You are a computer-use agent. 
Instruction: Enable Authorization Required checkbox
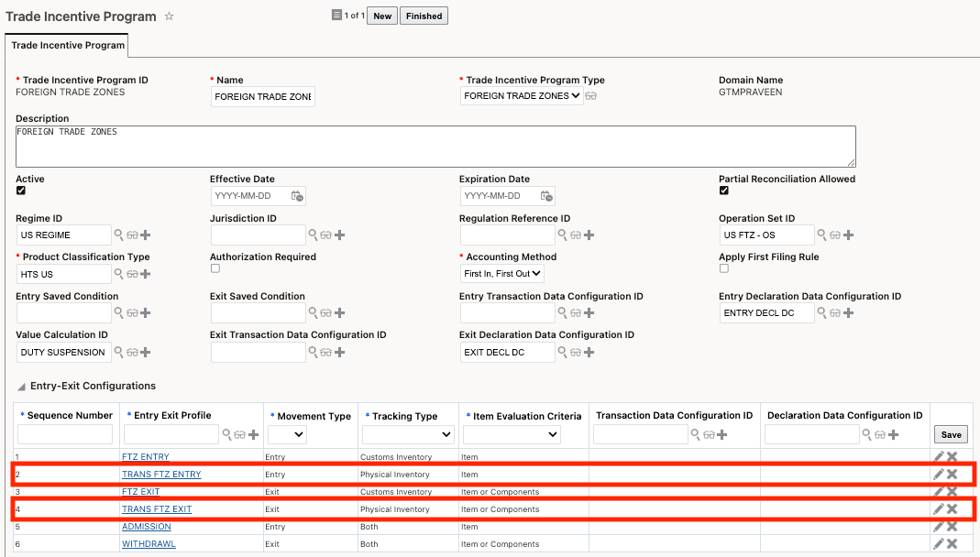coord(215,268)
